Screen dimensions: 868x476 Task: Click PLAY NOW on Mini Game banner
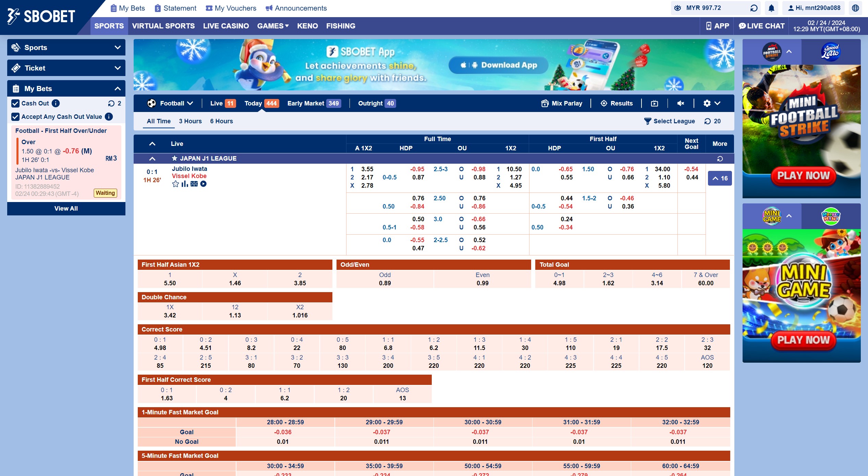(804, 340)
